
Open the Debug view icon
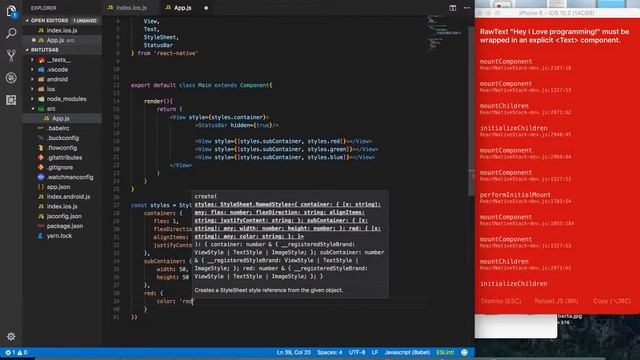11,78
